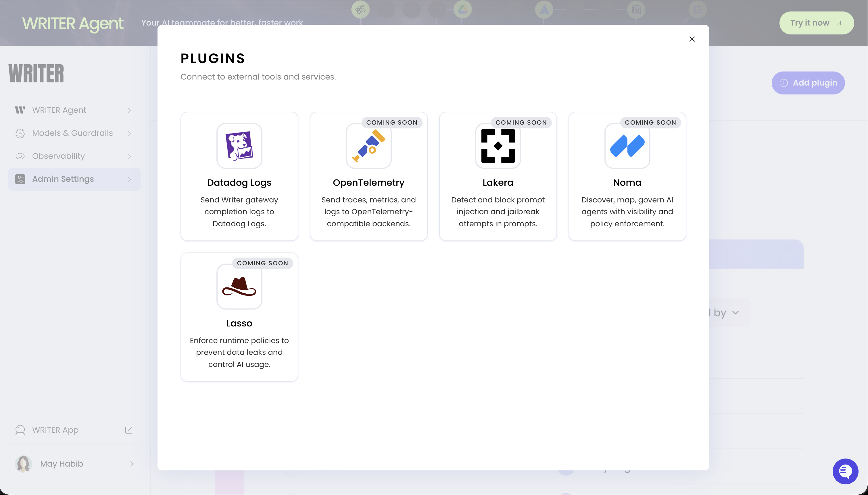The height and width of the screenshot is (495, 868).
Task: Select Admin Settings in the sidebar
Action: (63, 179)
